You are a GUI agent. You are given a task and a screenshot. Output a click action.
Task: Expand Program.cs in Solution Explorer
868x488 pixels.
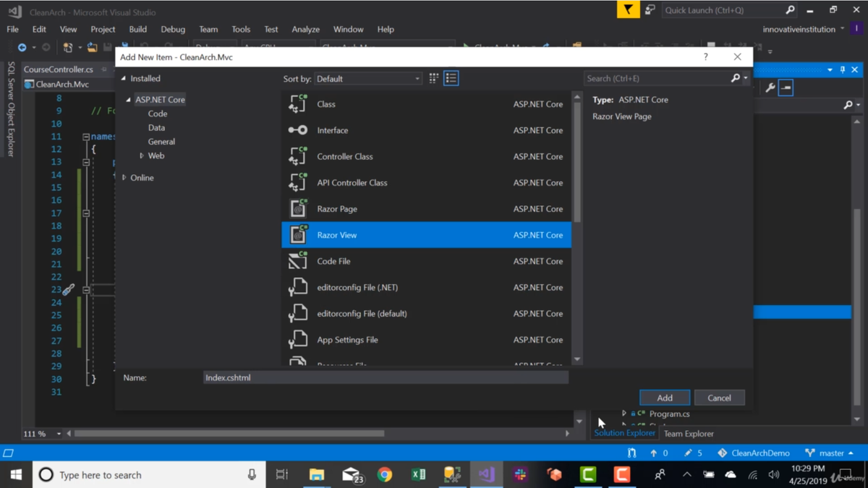(624, 414)
